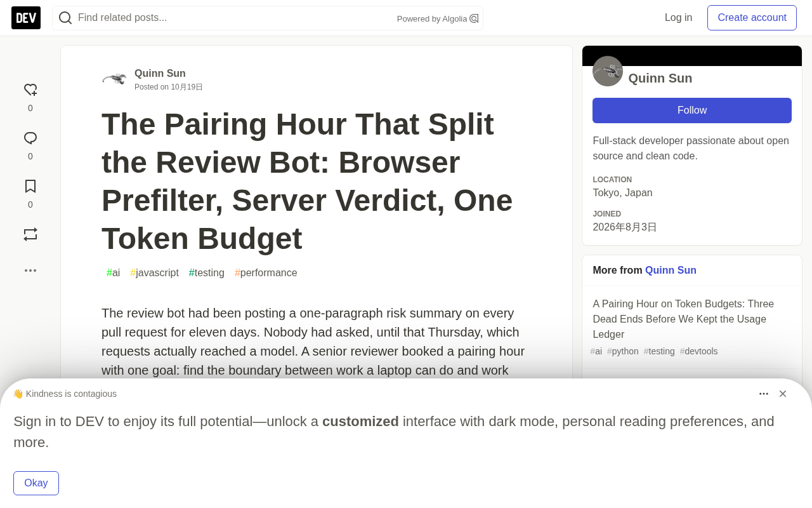
Task: Click the Create account button
Action: 752,18
